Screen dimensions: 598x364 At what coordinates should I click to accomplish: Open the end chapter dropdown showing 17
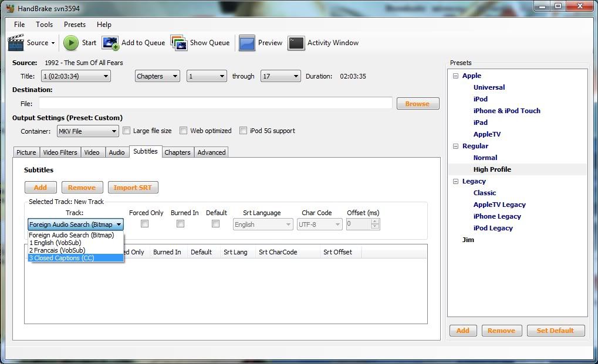[281, 76]
